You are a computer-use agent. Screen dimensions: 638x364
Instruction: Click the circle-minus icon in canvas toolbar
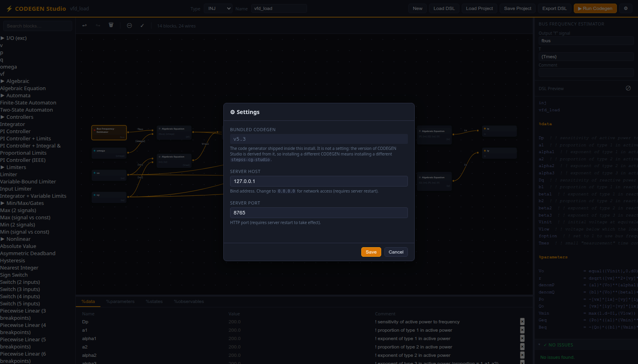pyautogui.click(x=129, y=26)
